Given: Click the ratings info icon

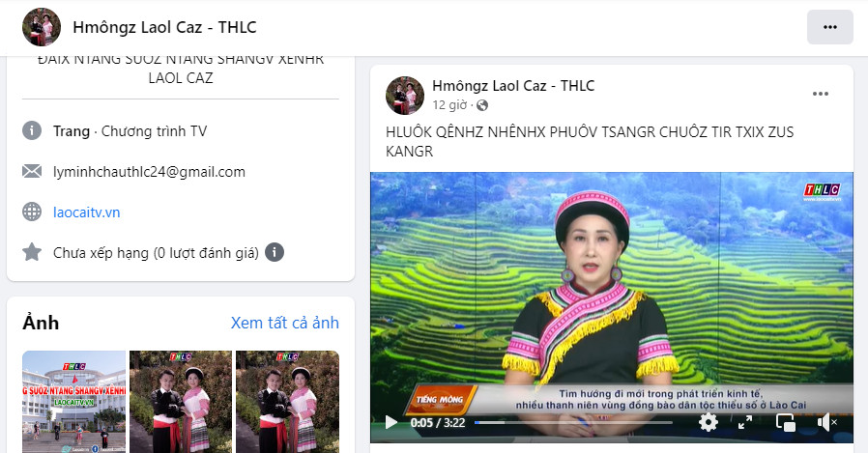Looking at the screenshot, I should (275, 252).
